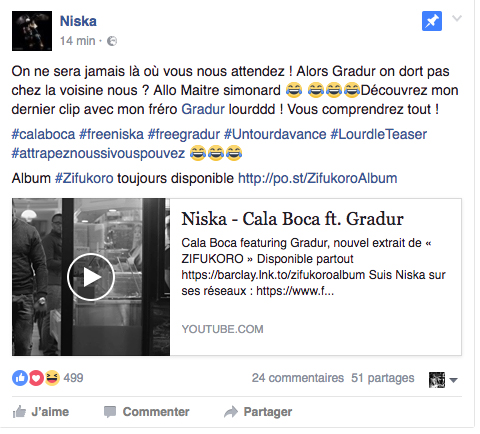Open the 499 reactions count
This screenshot has width=480, height=434.
pyautogui.click(x=73, y=378)
